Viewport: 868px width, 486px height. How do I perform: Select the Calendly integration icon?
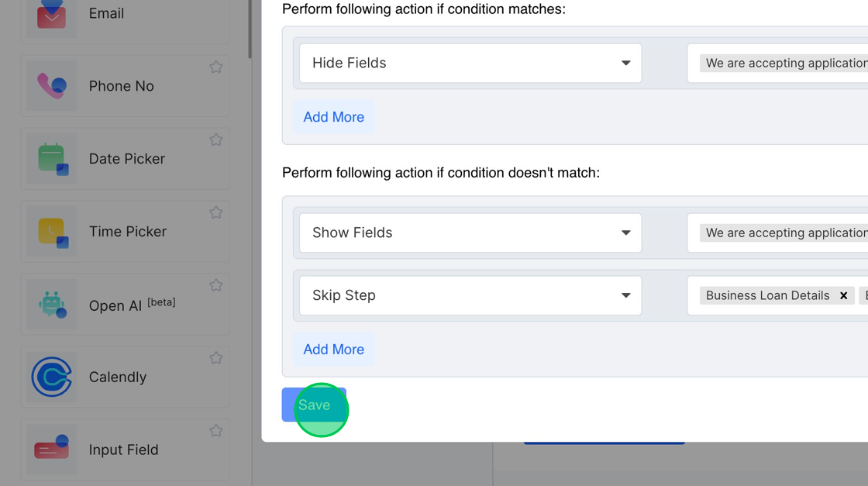coord(51,377)
